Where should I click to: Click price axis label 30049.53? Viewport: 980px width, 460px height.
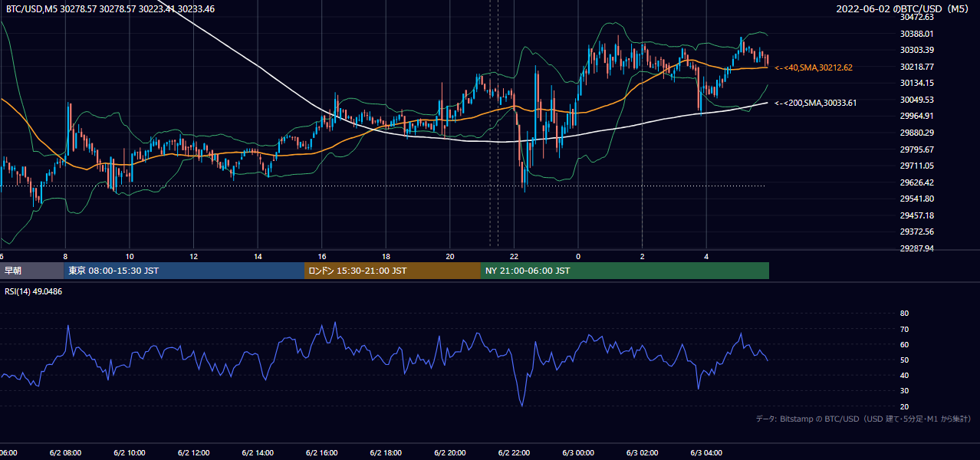click(x=916, y=100)
